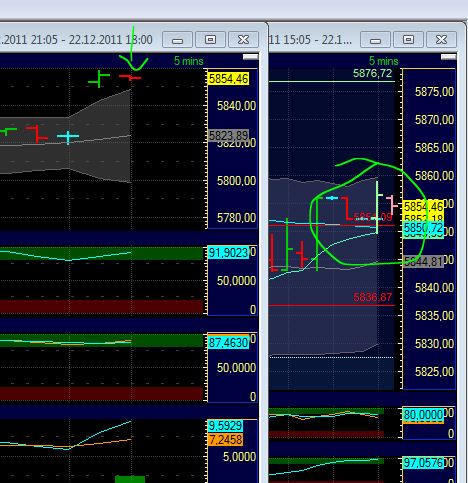
Task: Click the cyan 80,0000 indicator value in right window
Action: (x=423, y=415)
